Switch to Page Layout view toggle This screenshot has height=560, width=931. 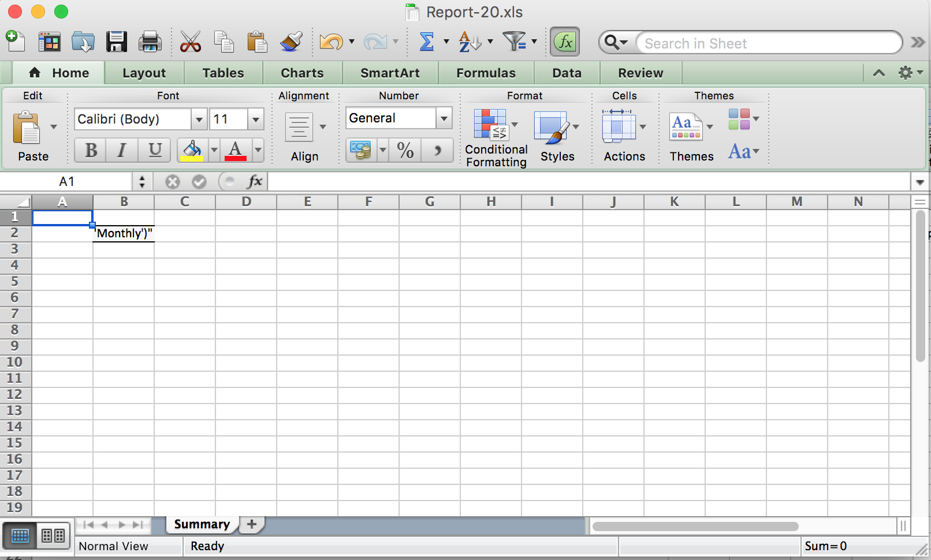click(x=53, y=535)
